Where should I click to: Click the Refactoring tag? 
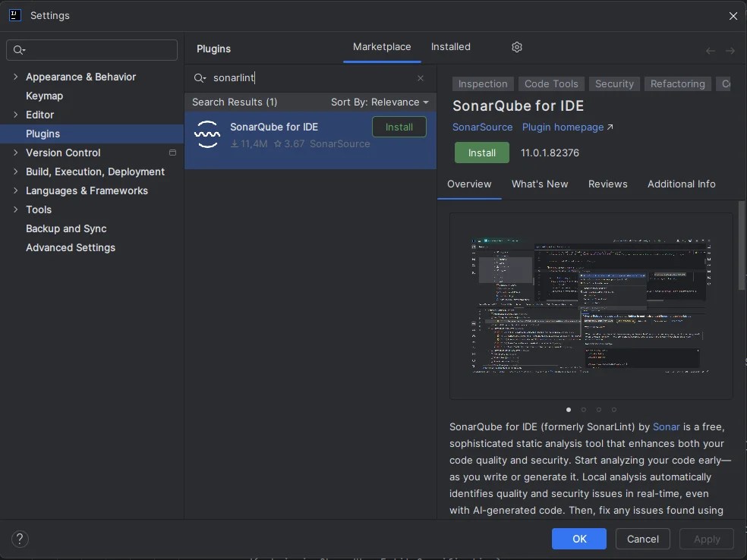click(x=677, y=83)
